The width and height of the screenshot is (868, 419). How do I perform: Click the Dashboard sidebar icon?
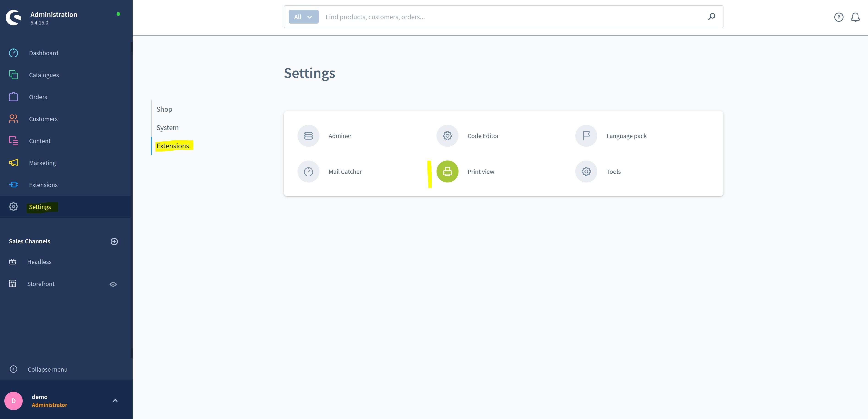13,53
